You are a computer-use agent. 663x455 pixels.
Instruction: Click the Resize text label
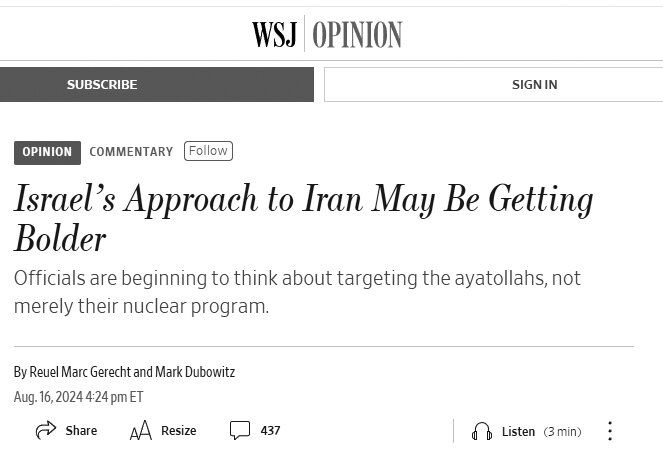pos(178,431)
